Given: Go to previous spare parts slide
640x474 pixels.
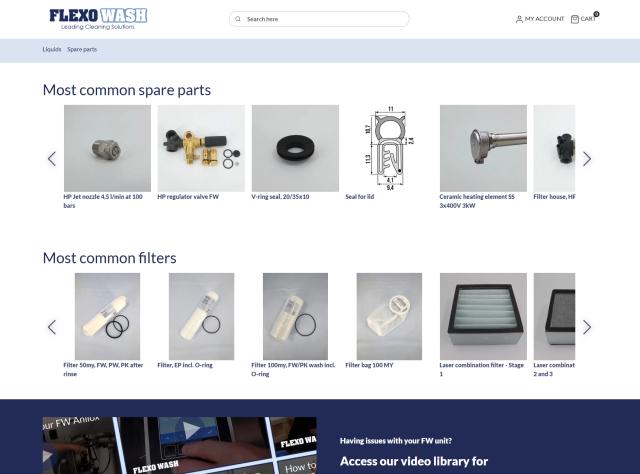Looking at the screenshot, I should coord(52,159).
